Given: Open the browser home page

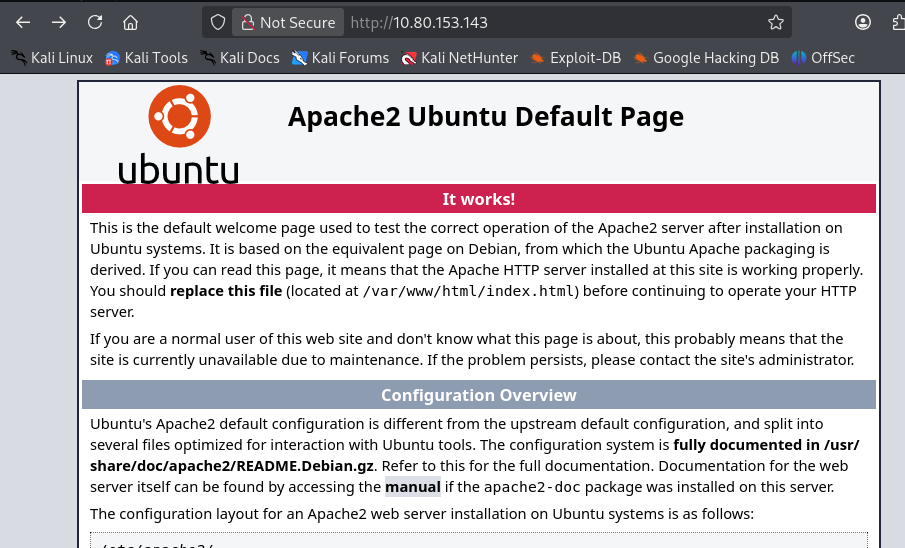Looking at the screenshot, I should pos(130,23).
